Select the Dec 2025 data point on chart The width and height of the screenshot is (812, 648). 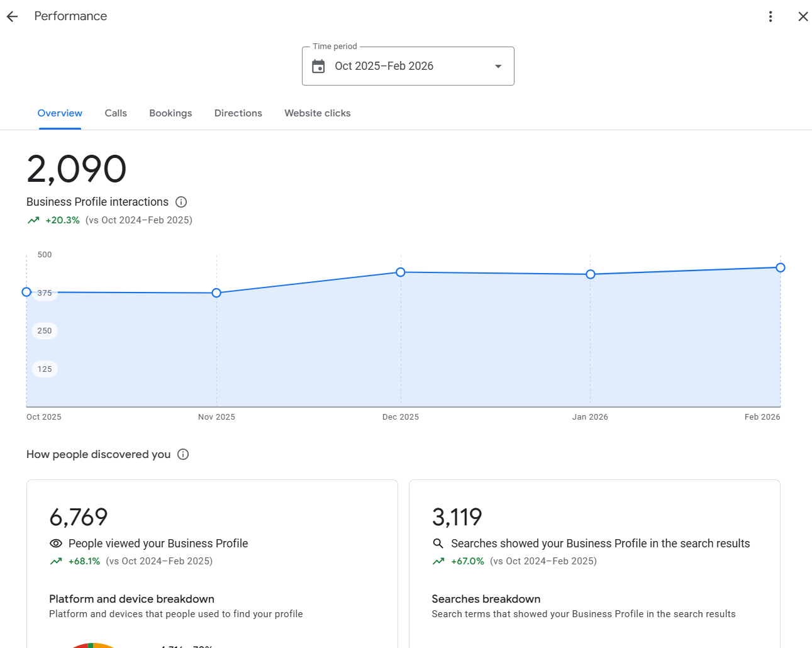pyautogui.click(x=401, y=272)
